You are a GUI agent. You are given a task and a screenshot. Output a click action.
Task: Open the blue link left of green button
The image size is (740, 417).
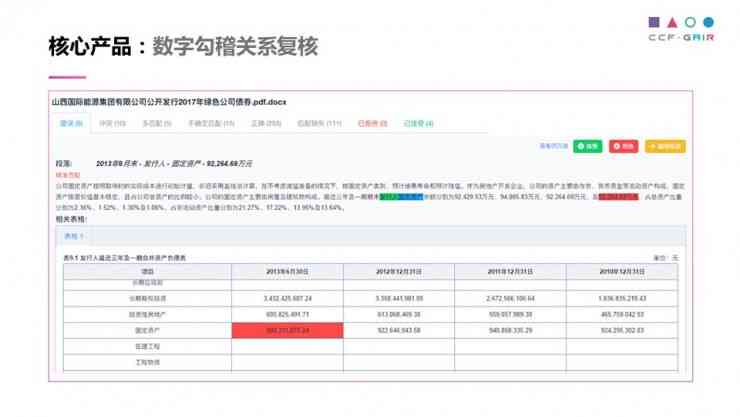coord(554,146)
